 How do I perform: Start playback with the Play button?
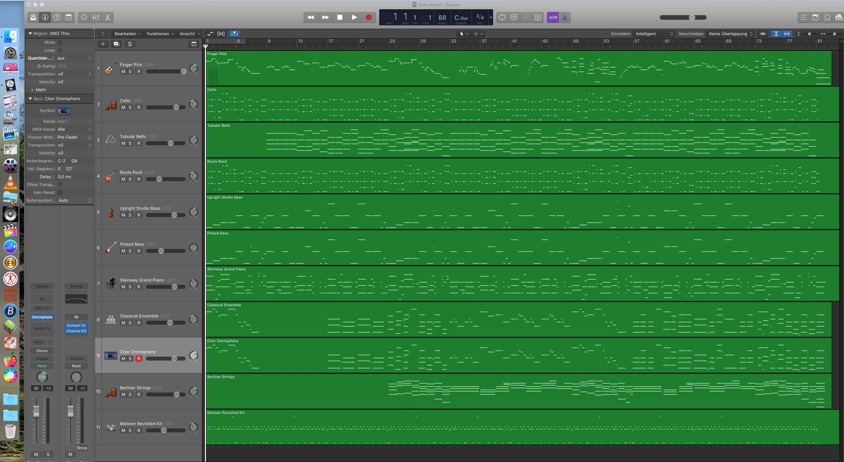[x=354, y=17]
